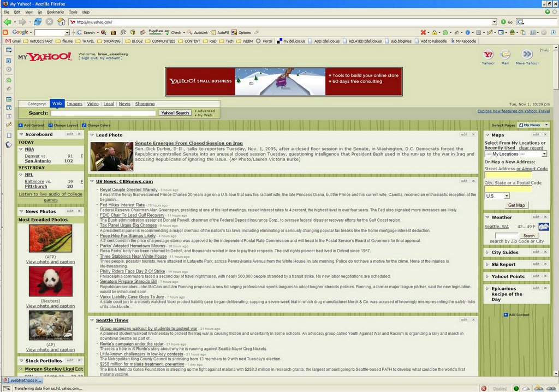Click the Yahoo! search text field
The image size is (559, 392).
103,113
